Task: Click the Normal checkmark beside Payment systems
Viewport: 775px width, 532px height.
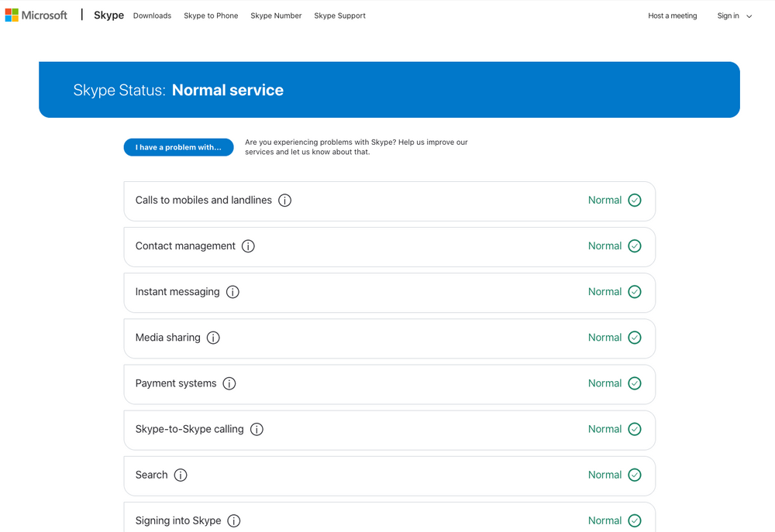Action: pyautogui.click(x=635, y=383)
